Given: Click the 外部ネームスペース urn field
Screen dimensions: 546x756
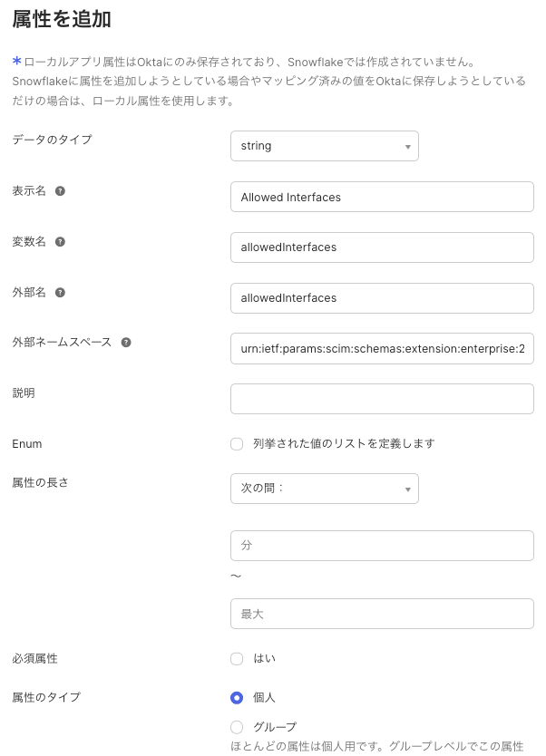Looking at the screenshot, I should pos(382,349).
